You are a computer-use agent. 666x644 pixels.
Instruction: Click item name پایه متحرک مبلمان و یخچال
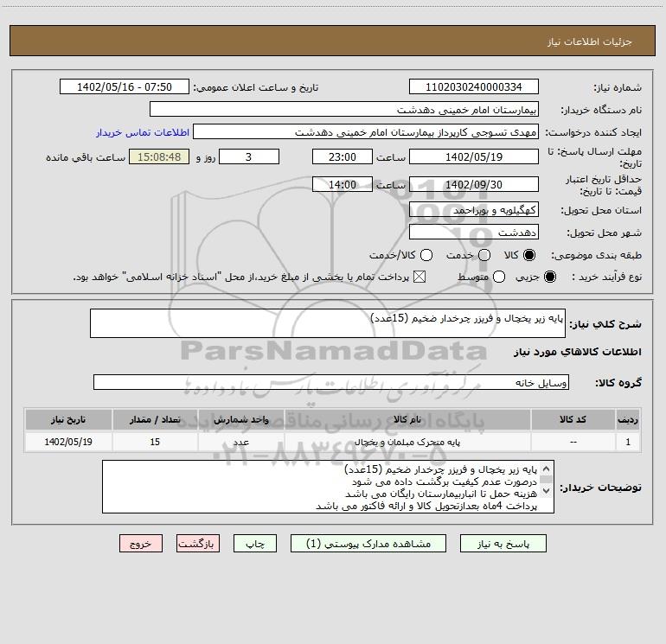pyautogui.click(x=407, y=442)
